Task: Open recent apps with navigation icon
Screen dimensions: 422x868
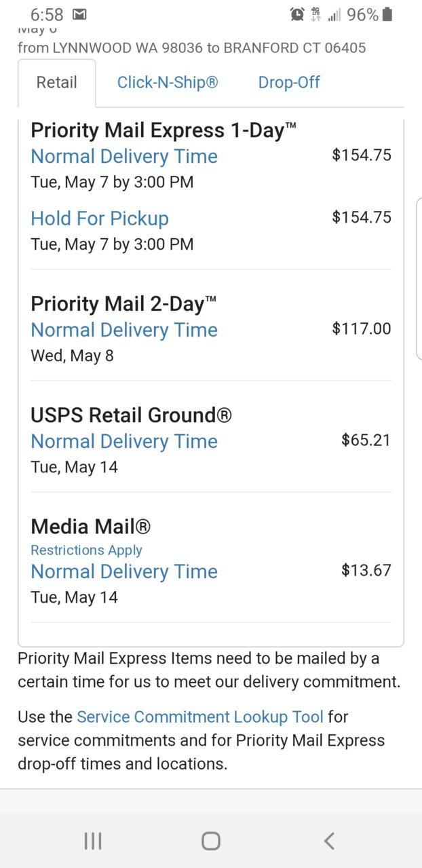Action: [93, 841]
